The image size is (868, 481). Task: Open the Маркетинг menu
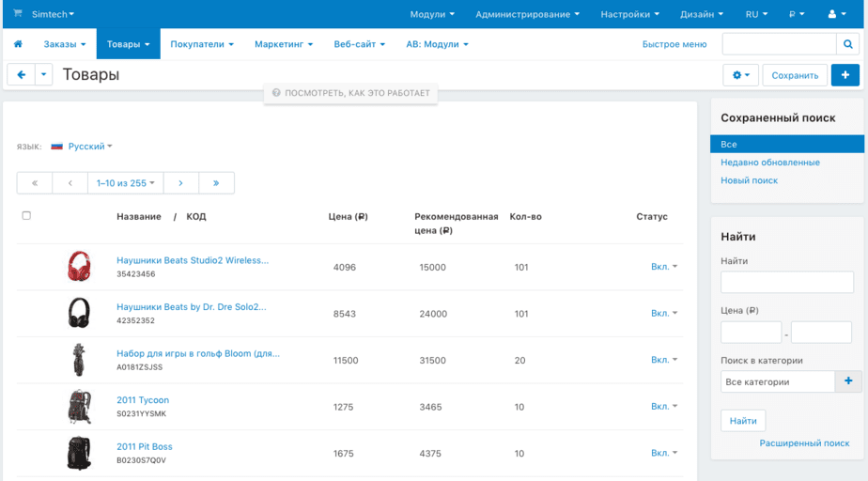[284, 44]
